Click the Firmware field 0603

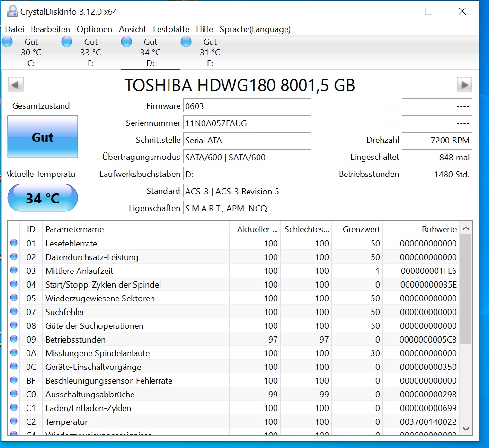pyautogui.click(x=247, y=106)
